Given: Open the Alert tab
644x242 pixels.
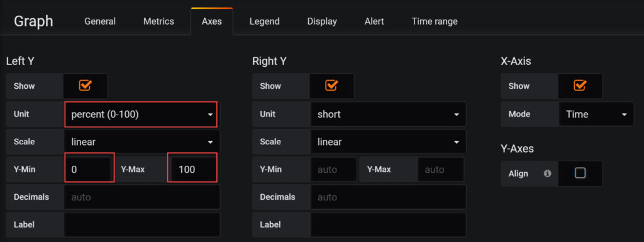Looking at the screenshot, I should (374, 21).
